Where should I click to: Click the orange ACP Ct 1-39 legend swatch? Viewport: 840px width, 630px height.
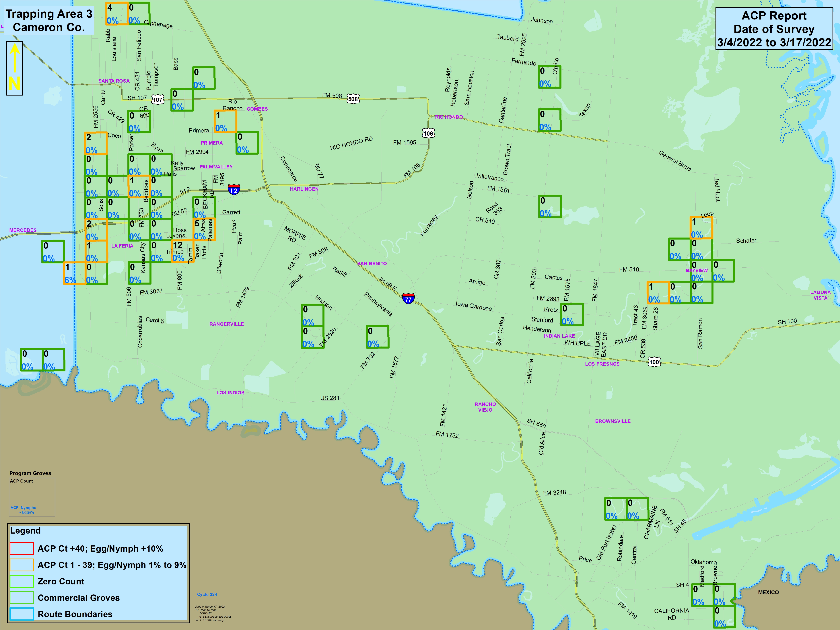(22, 565)
